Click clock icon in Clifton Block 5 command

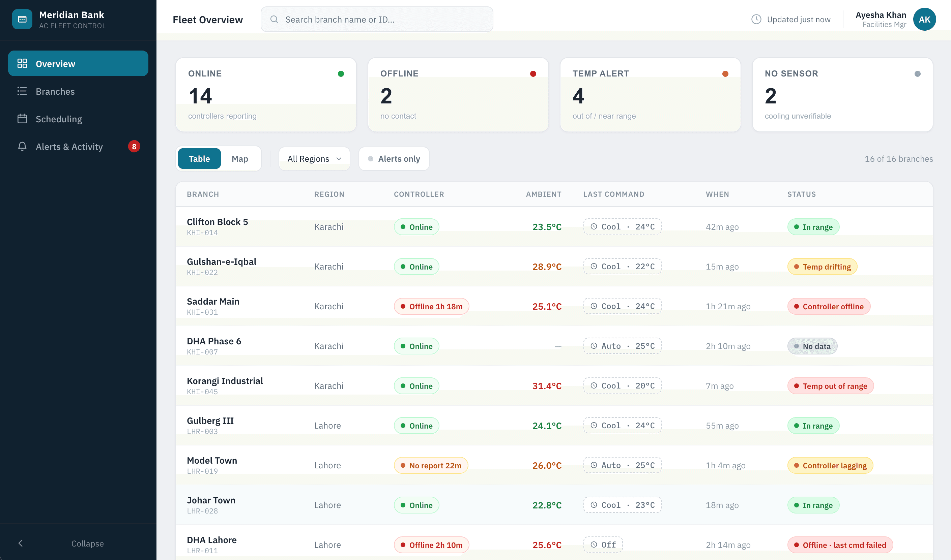[x=594, y=226]
